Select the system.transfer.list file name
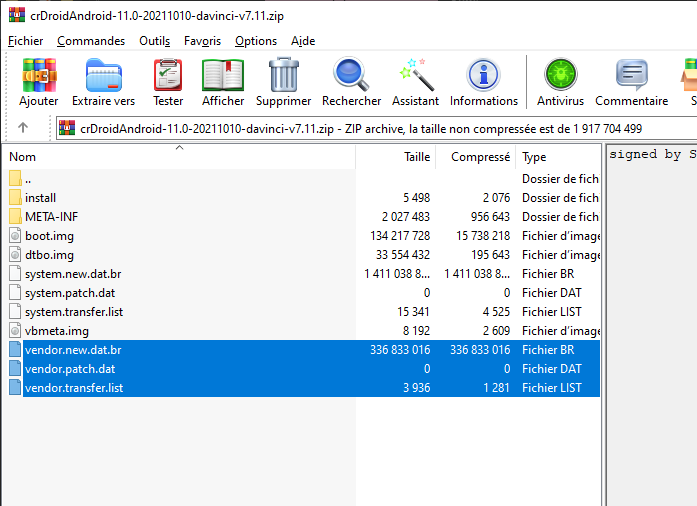The width and height of the screenshot is (697, 506). pyautogui.click(x=74, y=312)
